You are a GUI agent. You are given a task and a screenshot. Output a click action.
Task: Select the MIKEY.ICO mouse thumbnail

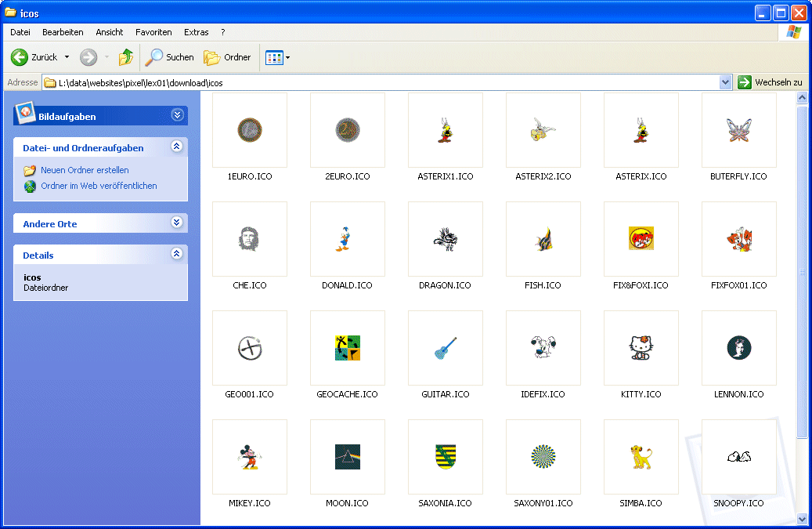click(250, 456)
